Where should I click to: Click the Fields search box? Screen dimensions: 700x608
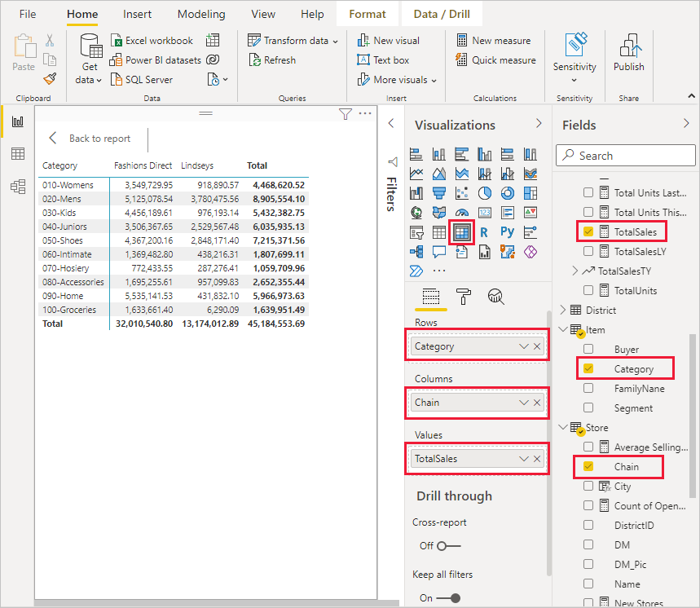coord(625,155)
